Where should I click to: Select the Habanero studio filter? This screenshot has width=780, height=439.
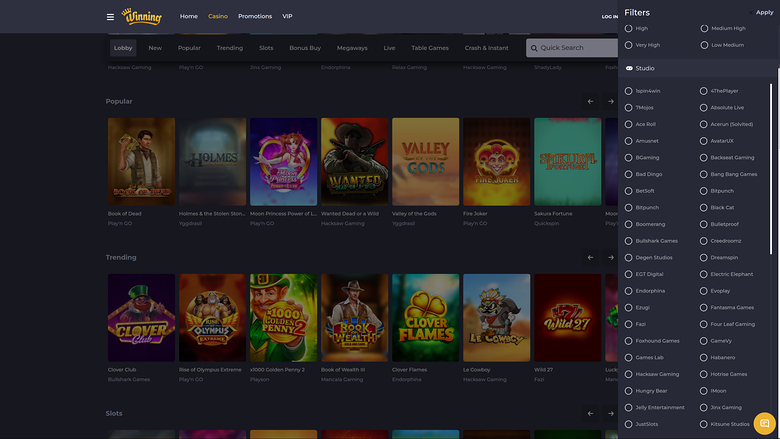tap(703, 357)
